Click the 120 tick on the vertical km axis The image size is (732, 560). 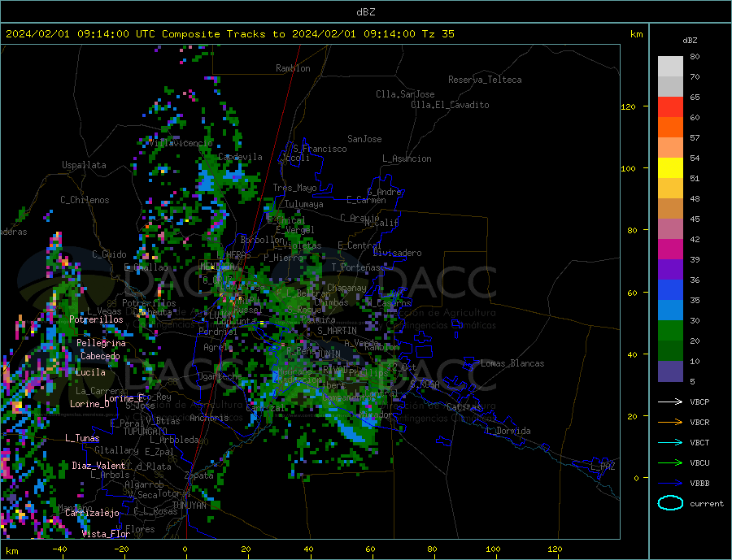click(x=629, y=106)
